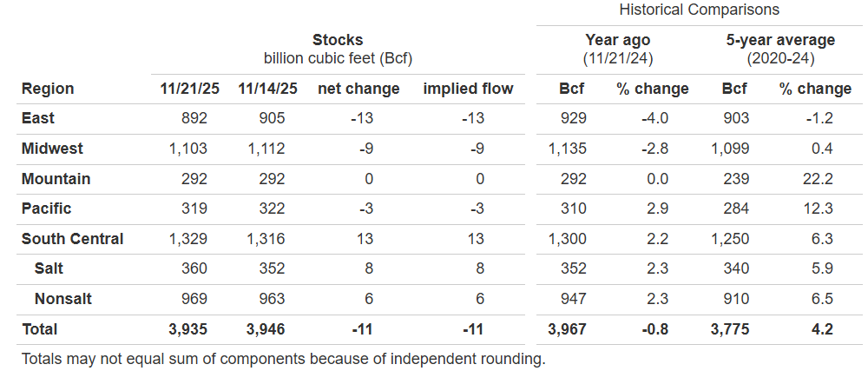Click the Stocks billion cubic feet heading
Screen dimensions: 868x371
(x=338, y=50)
